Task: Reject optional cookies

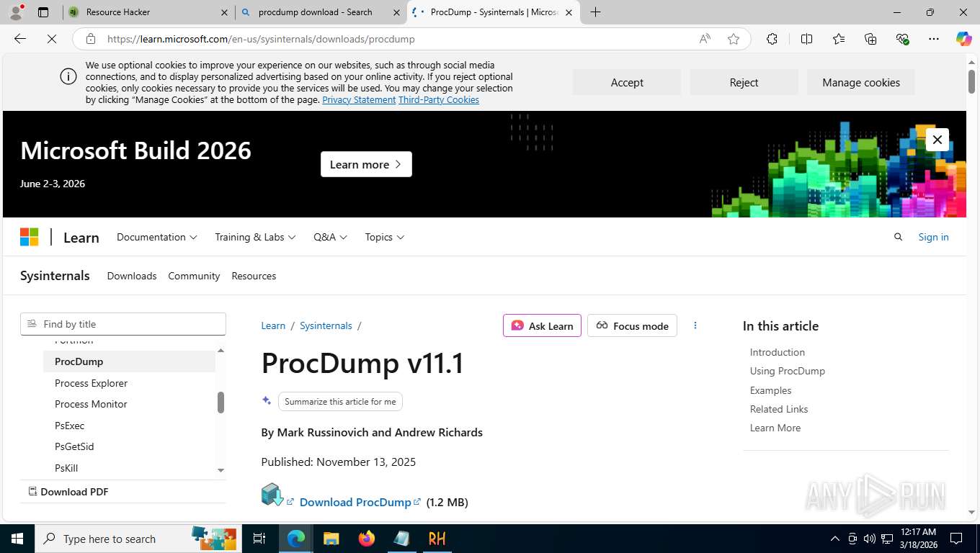Action: (744, 82)
